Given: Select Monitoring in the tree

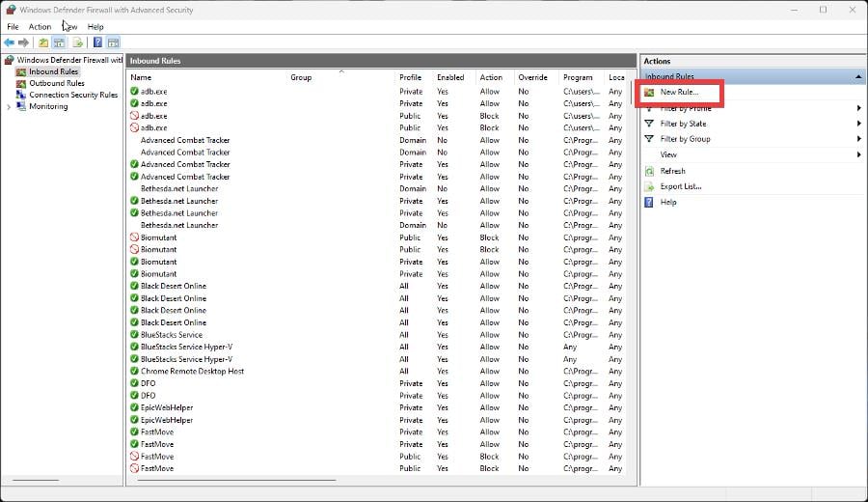Looking at the screenshot, I should tap(49, 106).
